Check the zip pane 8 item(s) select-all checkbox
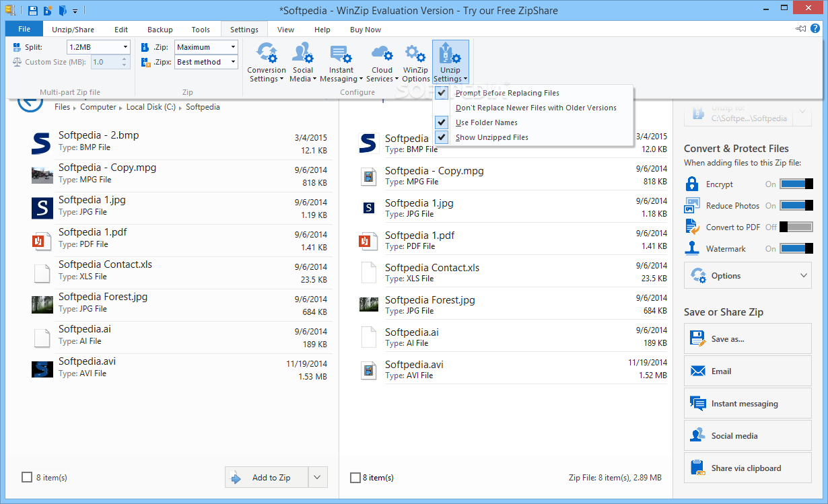The height and width of the screenshot is (504, 828). click(355, 477)
